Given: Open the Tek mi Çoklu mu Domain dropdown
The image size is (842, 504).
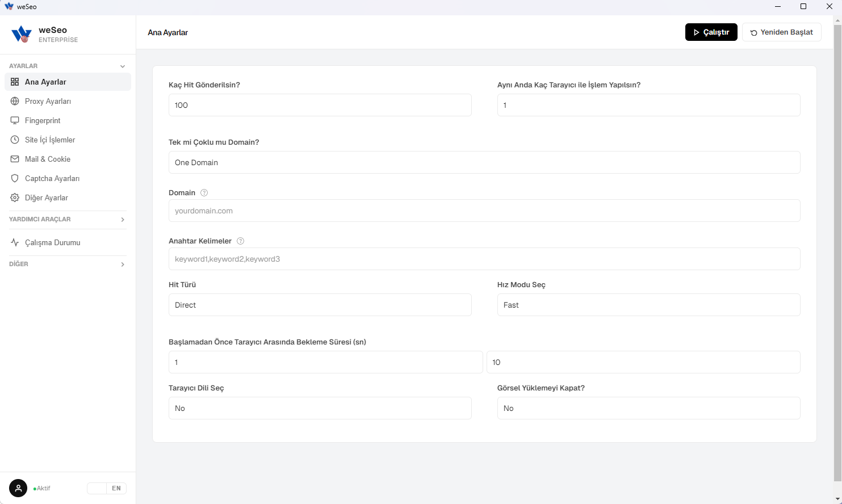Looking at the screenshot, I should [484, 162].
